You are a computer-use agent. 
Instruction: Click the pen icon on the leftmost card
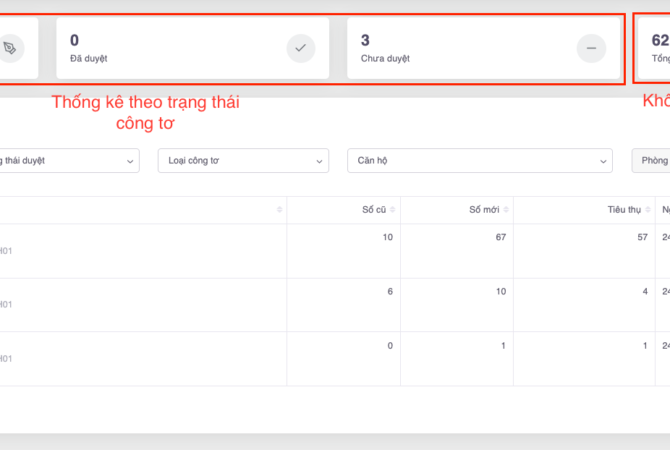coord(11,48)
